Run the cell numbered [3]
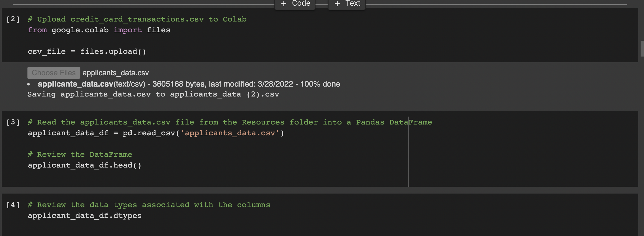 tap(13, 122)
